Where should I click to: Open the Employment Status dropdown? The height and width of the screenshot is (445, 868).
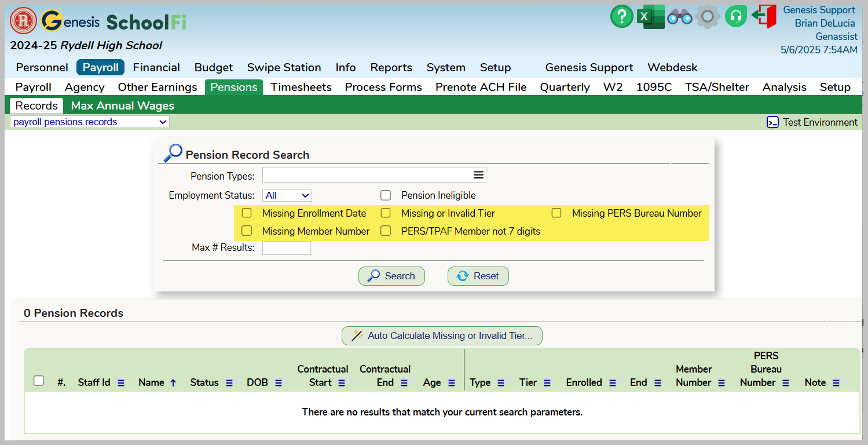(x=287, y=195)
